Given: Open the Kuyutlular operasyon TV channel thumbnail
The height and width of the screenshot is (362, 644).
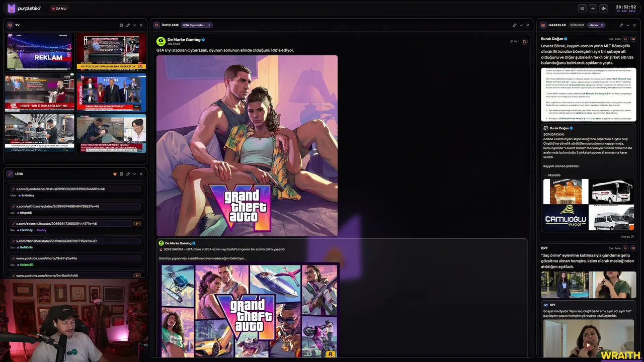Looking at the screenshot, I should click(111, 52).
